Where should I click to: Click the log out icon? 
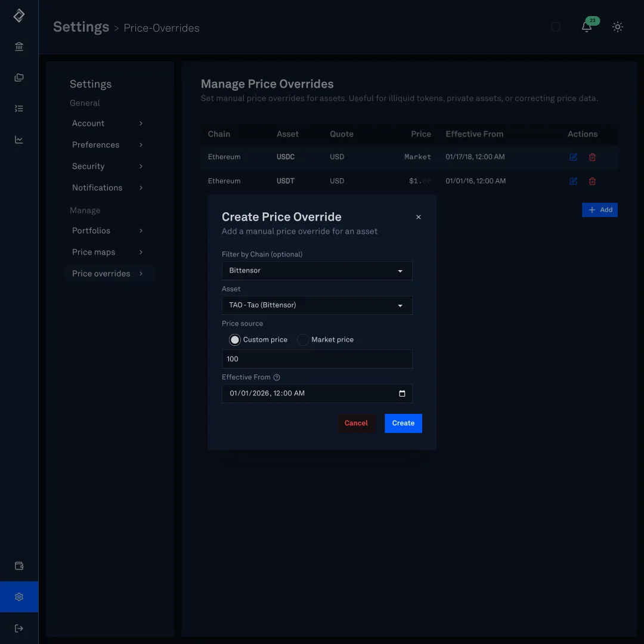click(x=18, y=628)
